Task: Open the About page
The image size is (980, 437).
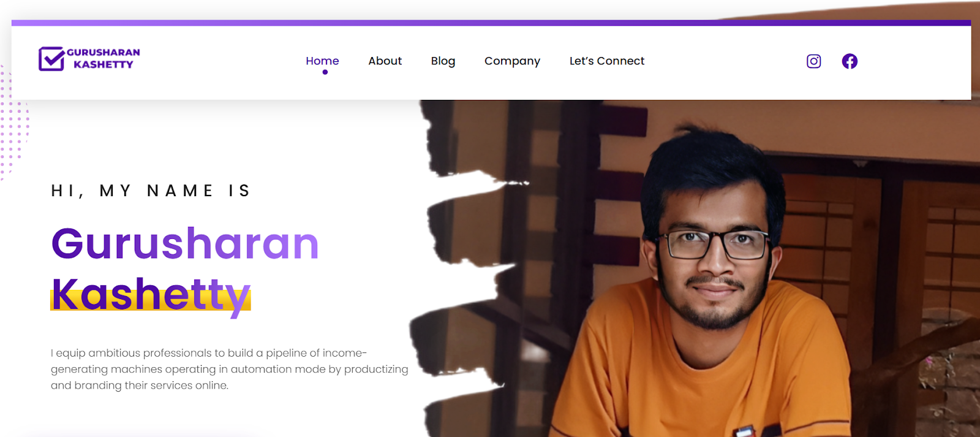Action: coord(385,61)
